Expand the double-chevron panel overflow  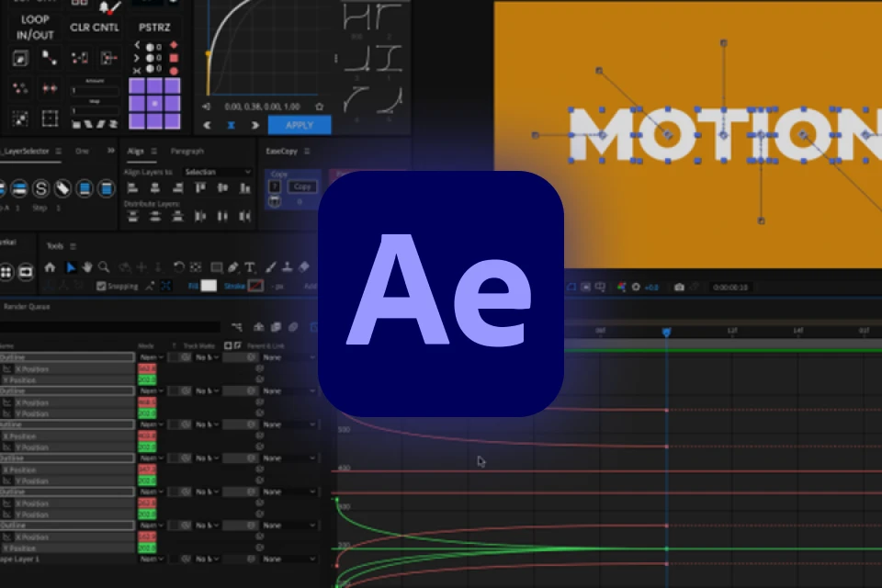pos(111,151)
